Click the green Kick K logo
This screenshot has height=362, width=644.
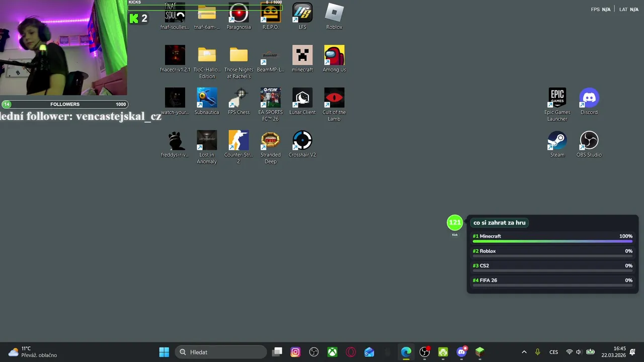pos(134,19)
